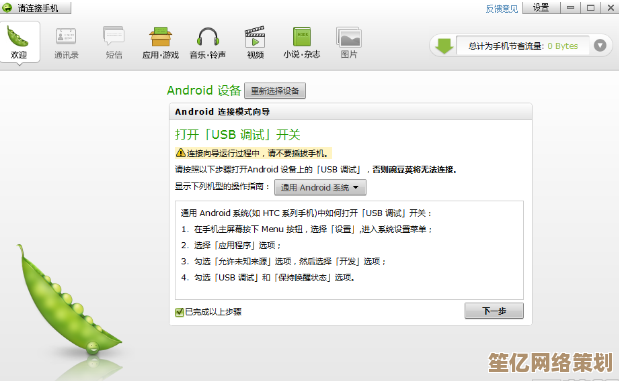
Task: Click the 重新选择设备 button
Action: point(275,91)
